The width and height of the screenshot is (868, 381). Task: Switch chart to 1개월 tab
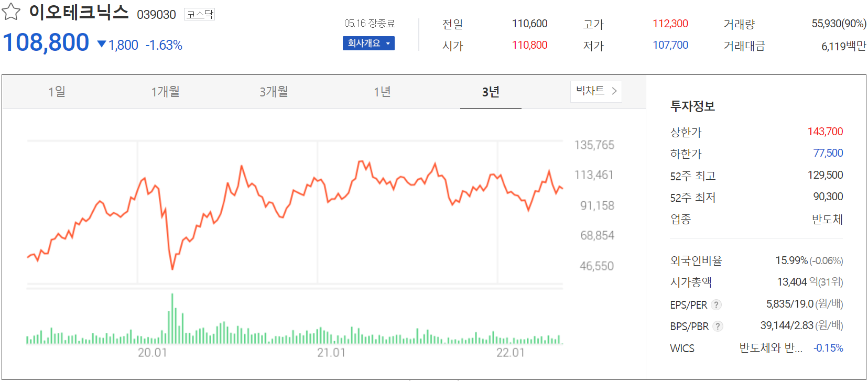click(165, 92)
